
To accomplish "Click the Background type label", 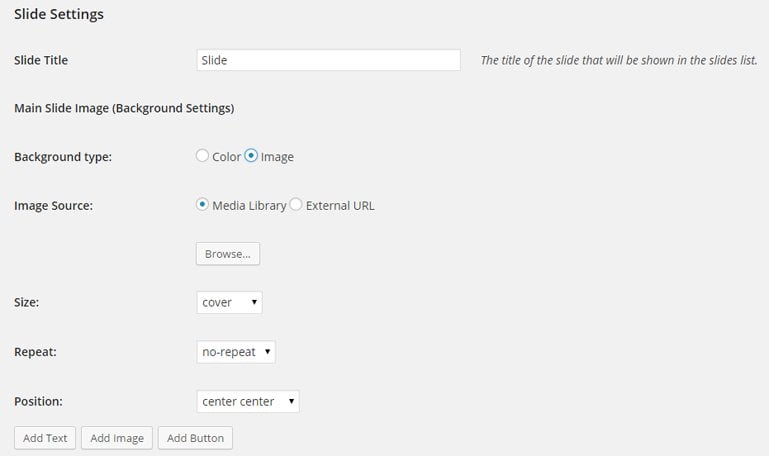I will coord(63,157).
